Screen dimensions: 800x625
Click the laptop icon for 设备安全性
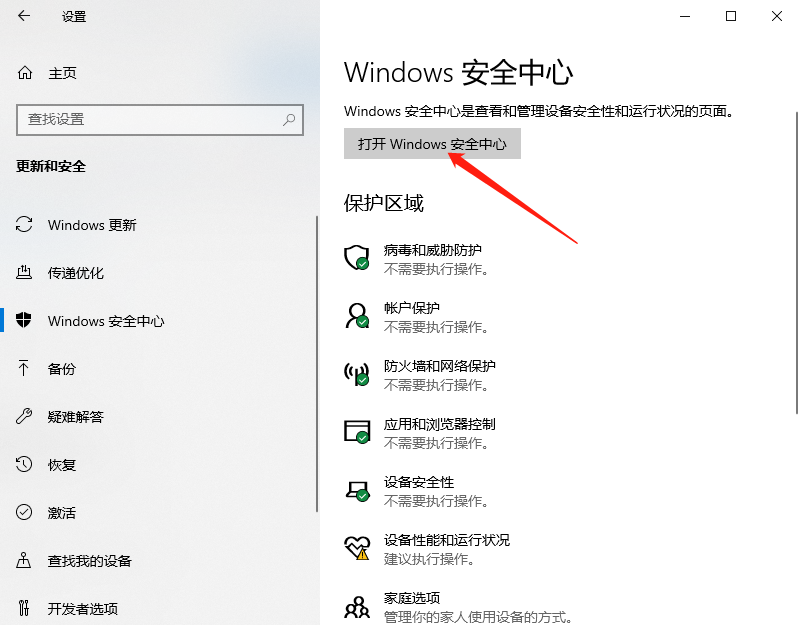pyautogui.click(x=358, y=490)
